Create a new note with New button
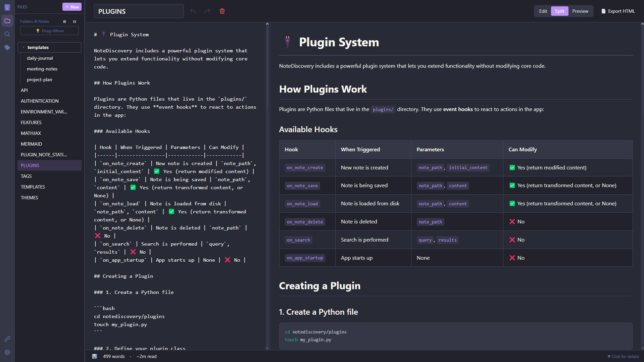The height and width of the screenshot is (362, 644). (x=72, y=7)
